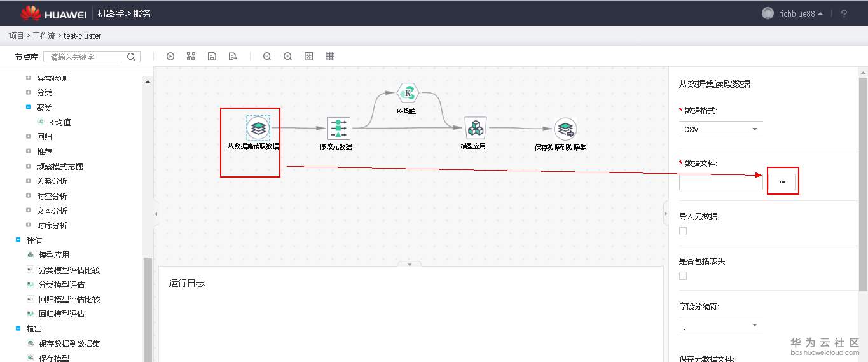Screen dimensions: 868x362
Task: Select the K-均值 node on canvas
Action: pos(407,92)
